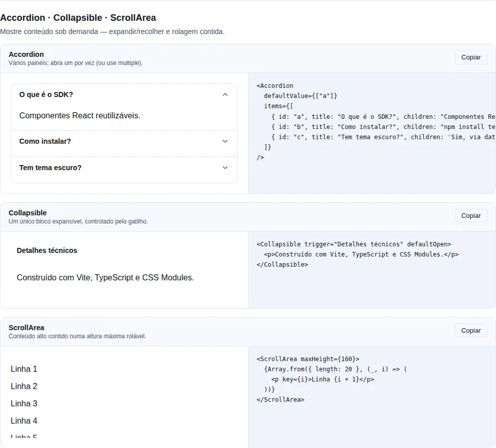Click the "Tem tema escuro?" title text
The width and height of the screenshot is (496, 448).
click(x=50, y=168)
